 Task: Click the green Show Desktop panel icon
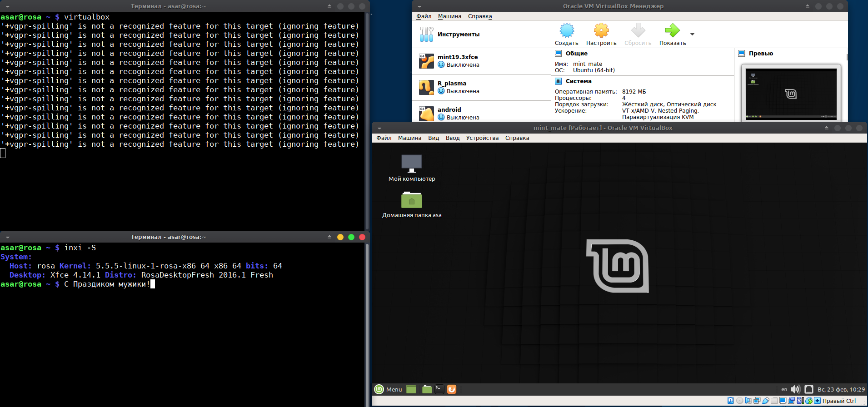point(411,389)
